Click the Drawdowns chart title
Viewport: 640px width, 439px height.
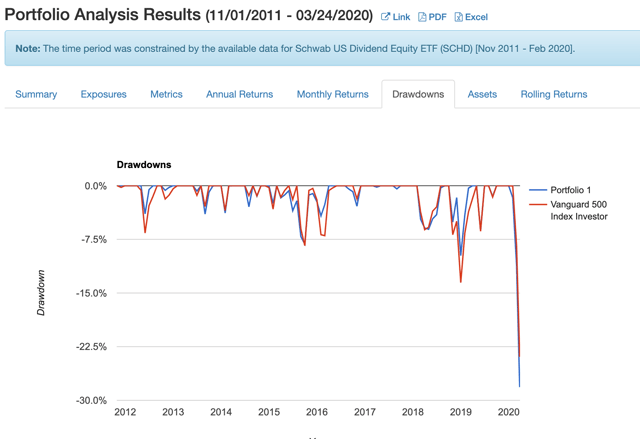point(144,165)
